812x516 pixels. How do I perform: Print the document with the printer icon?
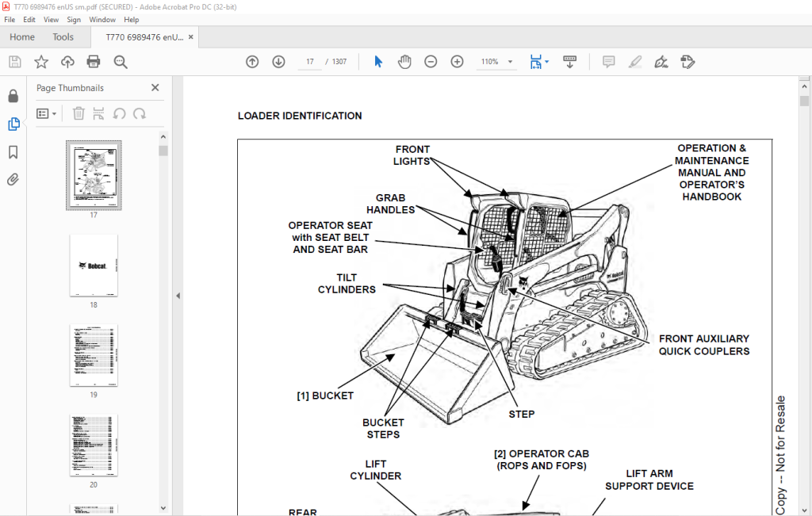point(94,62)
